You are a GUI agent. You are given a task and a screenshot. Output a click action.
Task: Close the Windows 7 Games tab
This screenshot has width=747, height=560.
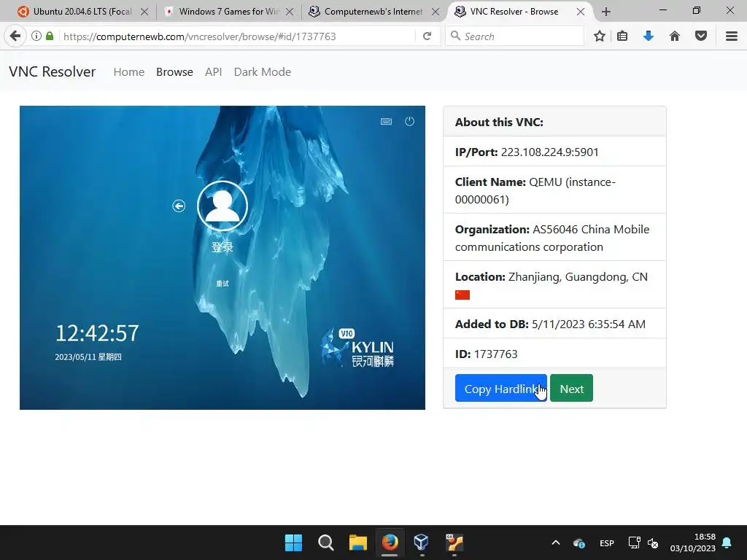[290, 12]
